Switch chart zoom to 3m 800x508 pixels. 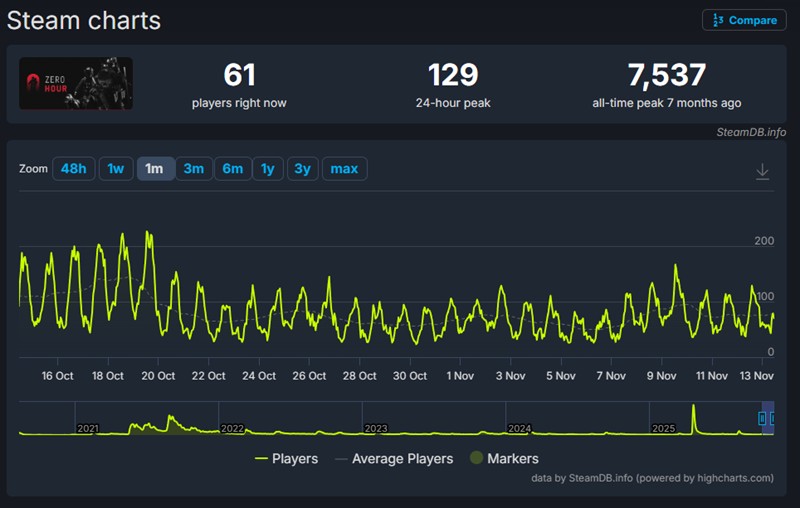coord(194,169)
